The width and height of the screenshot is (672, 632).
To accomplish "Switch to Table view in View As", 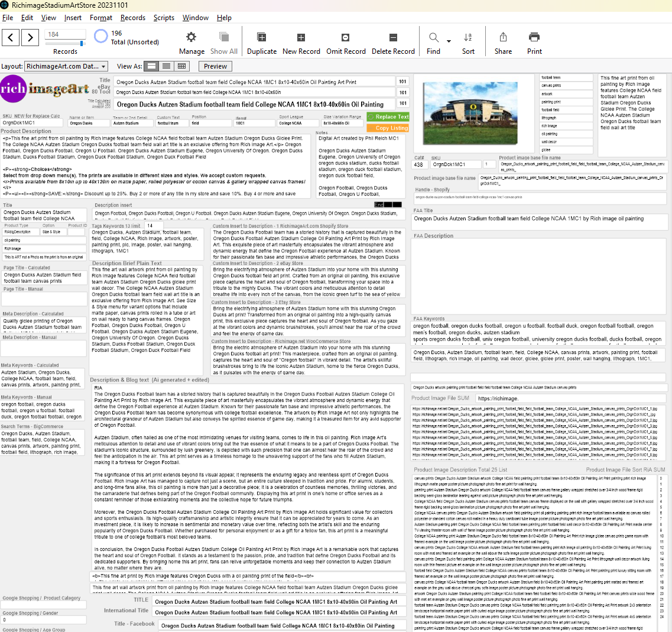I will (x=181, y=66).
